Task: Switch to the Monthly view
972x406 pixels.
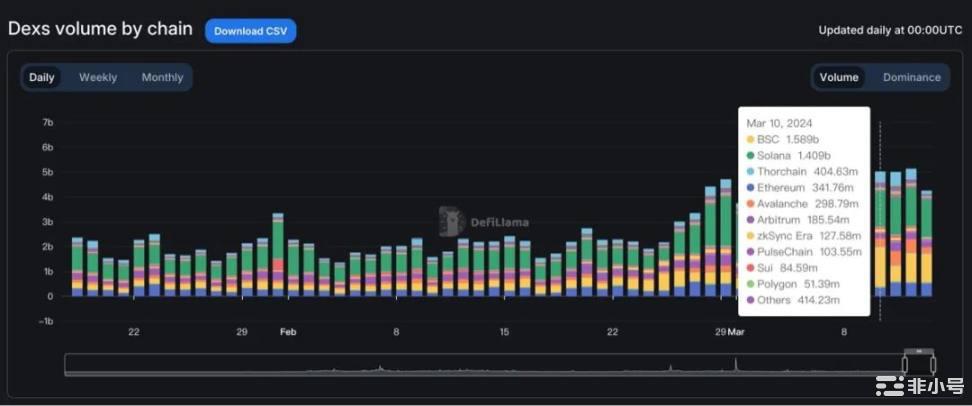Action: click(162, 78)
